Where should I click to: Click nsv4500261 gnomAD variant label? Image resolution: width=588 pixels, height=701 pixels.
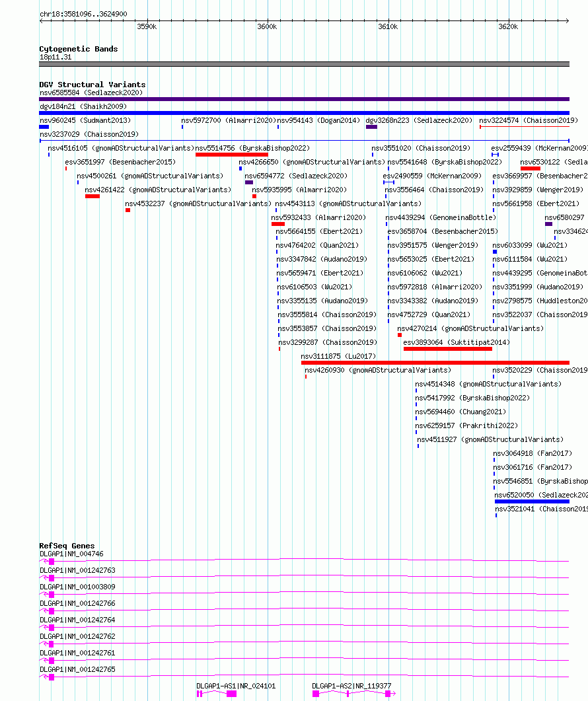click(150, 176)
